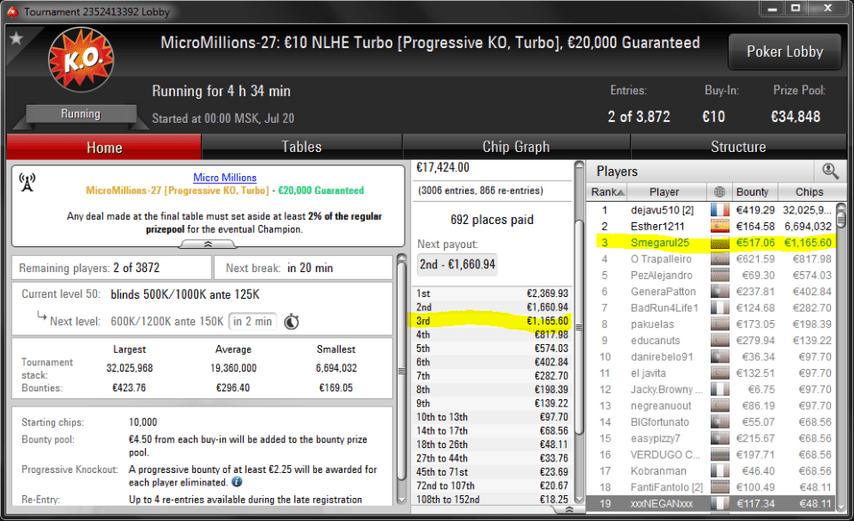Click the 10th to 13th payout row

click(492, 417)
